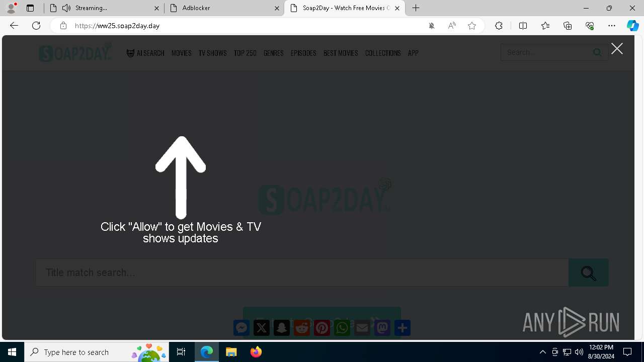This screenshot has width=644, height=362.
Task: Share on Pinterest icon
Action: click(x=322, y=328)
